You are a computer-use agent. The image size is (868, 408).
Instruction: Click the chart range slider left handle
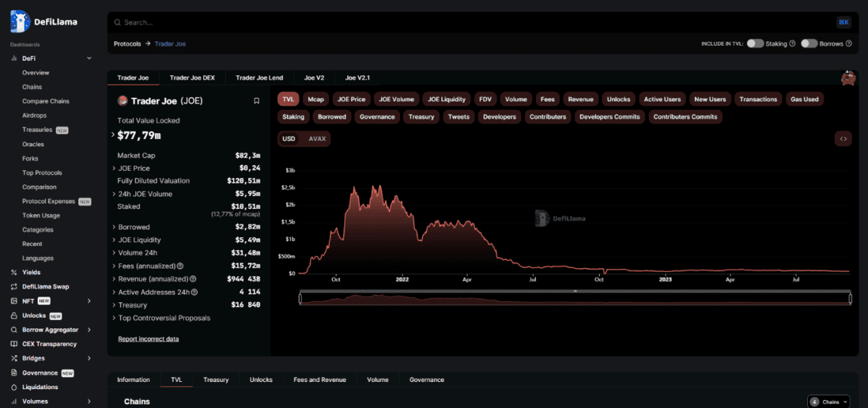tap(300, 298)
